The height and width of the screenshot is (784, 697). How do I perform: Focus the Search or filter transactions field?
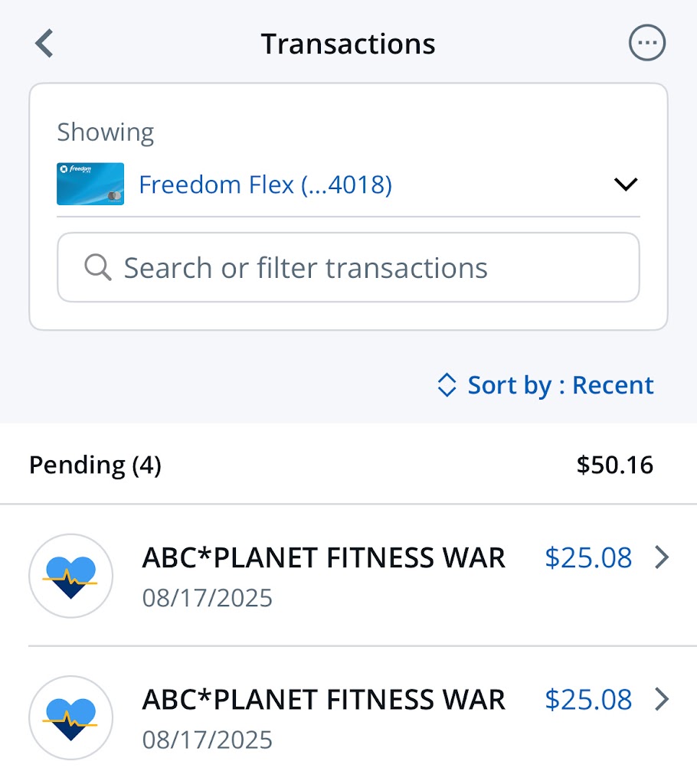point(348,268)
